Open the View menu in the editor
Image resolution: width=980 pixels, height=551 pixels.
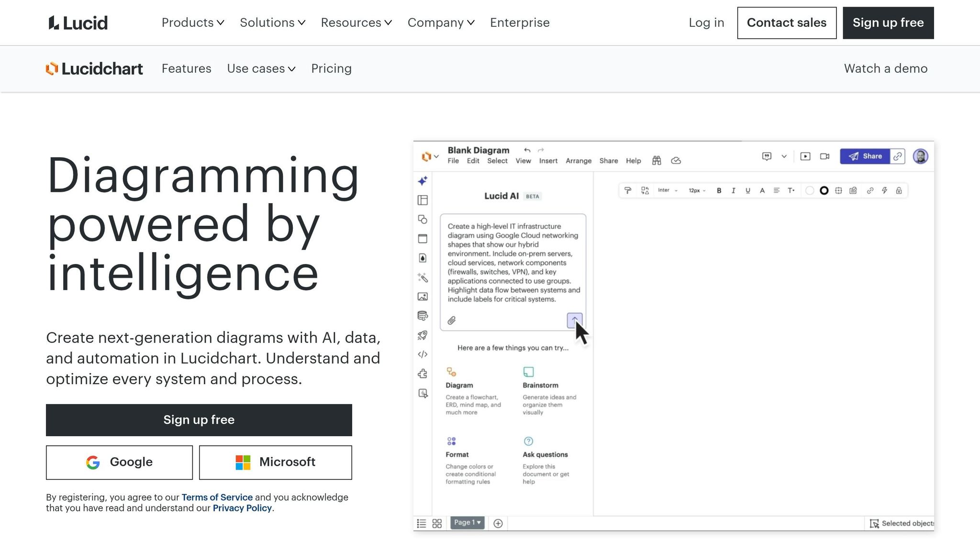(523, 161)
